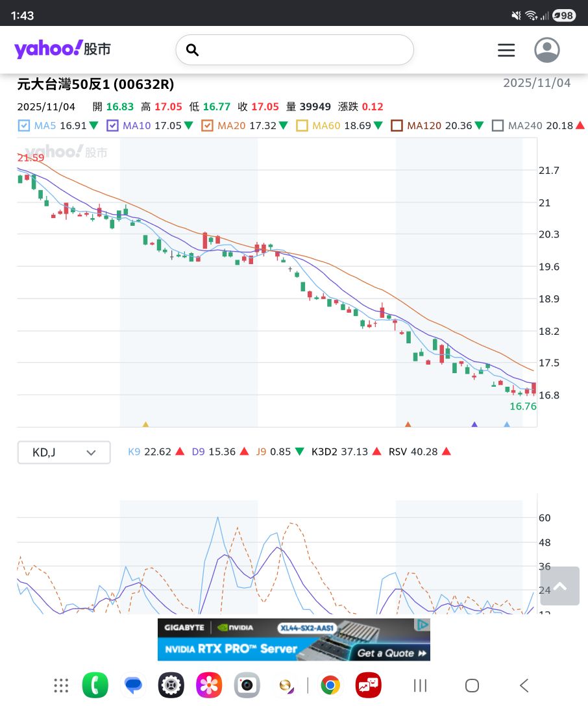This screenshot has width=588, height=706.
Task: Go to Yahoo 股市 home logo
Action: click(x=62, y=49)
